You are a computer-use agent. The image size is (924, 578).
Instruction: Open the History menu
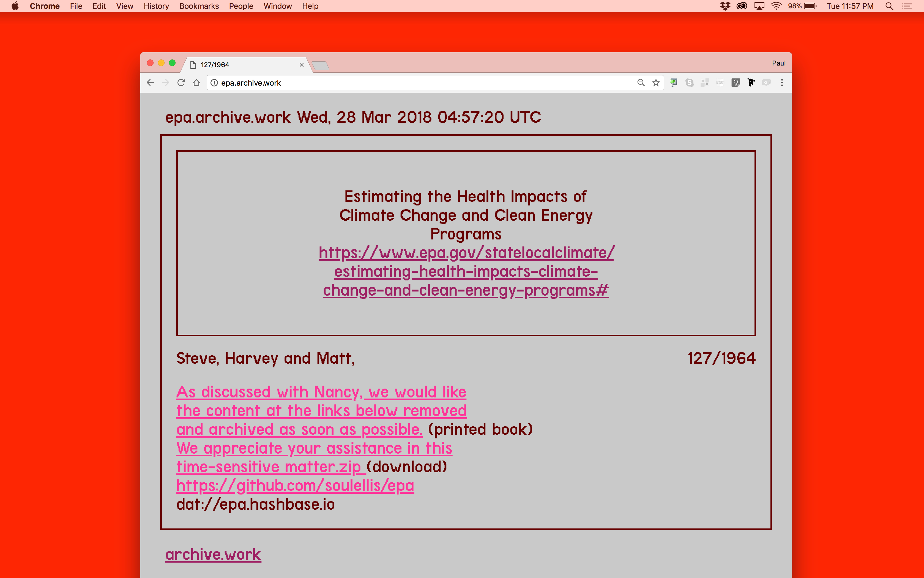[x=156, y=6]
